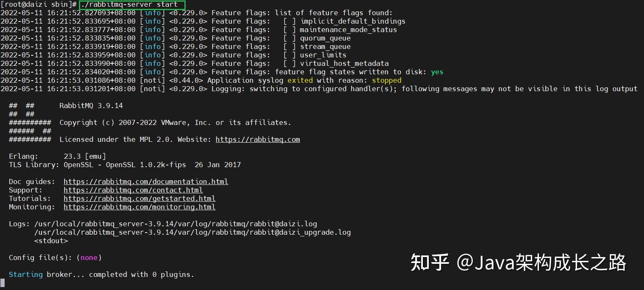Image resolution: width=644 pixels, height=290 pixels.
Task: Click the [root@daizi sbin]# shell prompt
Action: coord(38,5)
